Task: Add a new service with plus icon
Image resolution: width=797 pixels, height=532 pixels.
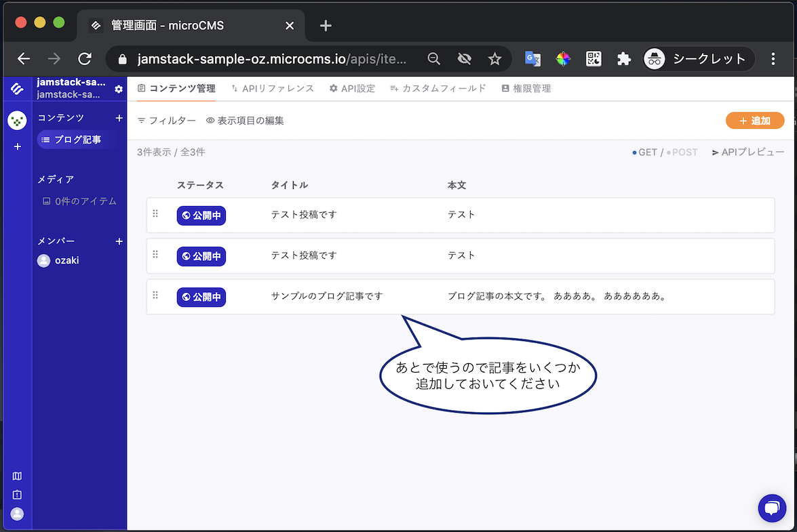Action: coord(17,146)
